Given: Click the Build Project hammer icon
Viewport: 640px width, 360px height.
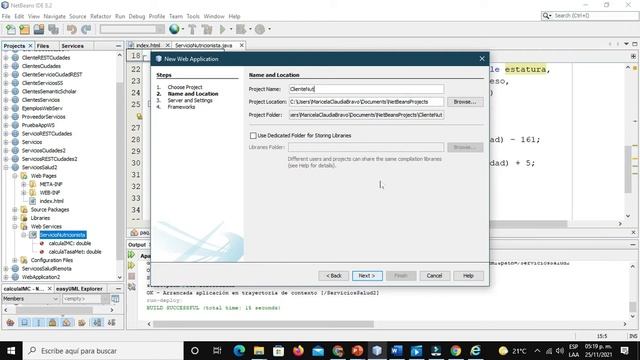Looking at the screenshot, I should 192,29.
